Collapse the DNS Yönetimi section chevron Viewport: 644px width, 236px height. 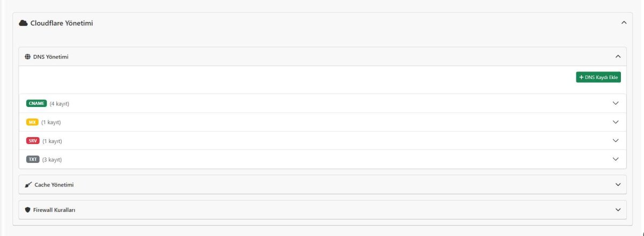618,56
